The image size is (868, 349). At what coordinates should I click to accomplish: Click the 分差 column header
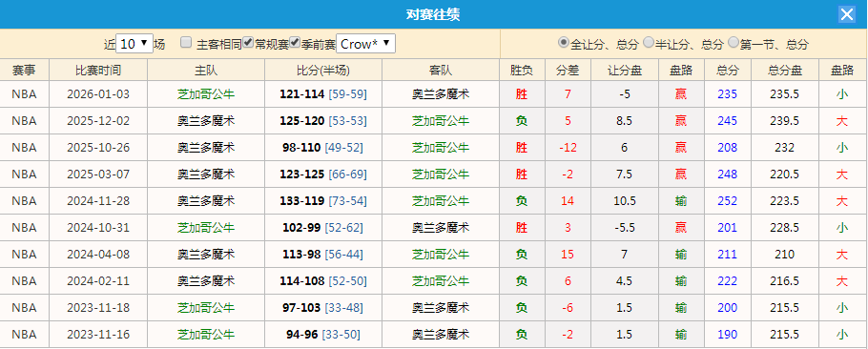[x=568, y=71]
